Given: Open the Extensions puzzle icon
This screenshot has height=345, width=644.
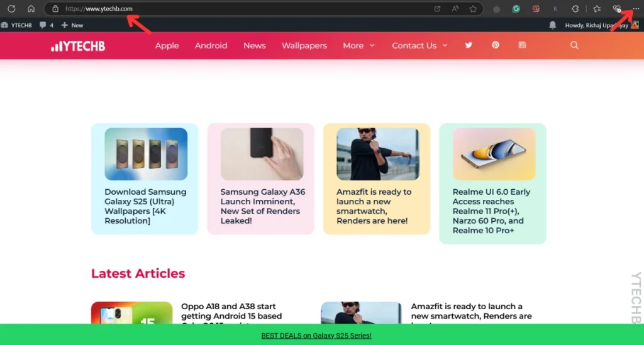Looking at the screenshot, I should pos(575,9).
